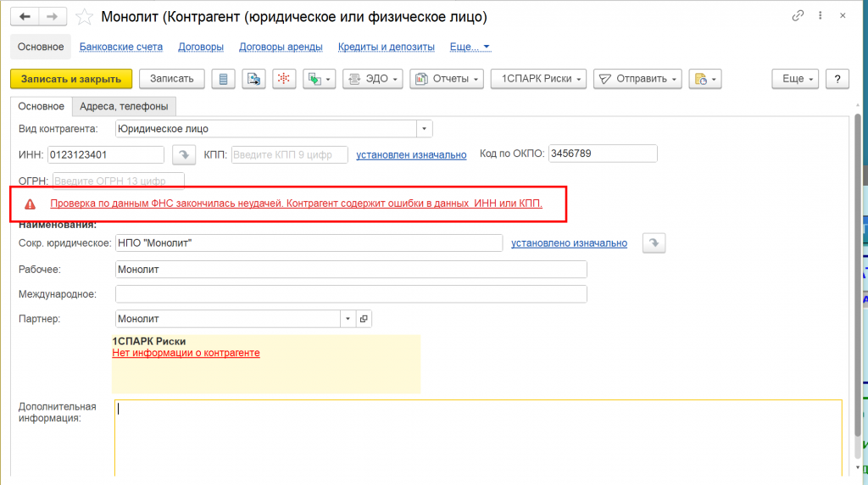Viewport: 868px width, 485px height.
Task: Click the red dotted star icon button
Action: 283,79
